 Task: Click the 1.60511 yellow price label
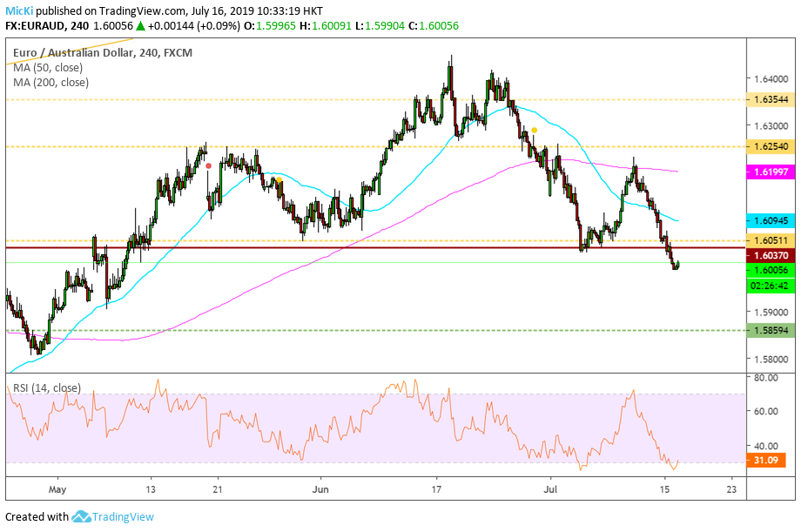click(771, 240)
